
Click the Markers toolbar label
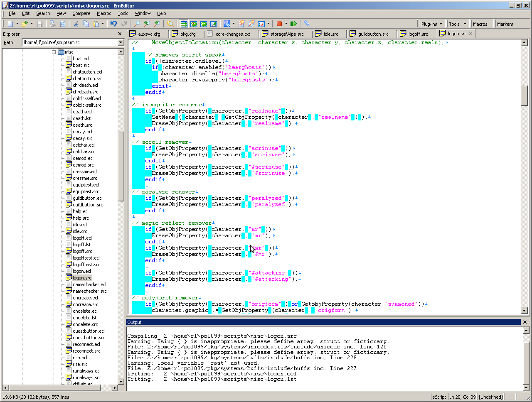click(505, 24)
